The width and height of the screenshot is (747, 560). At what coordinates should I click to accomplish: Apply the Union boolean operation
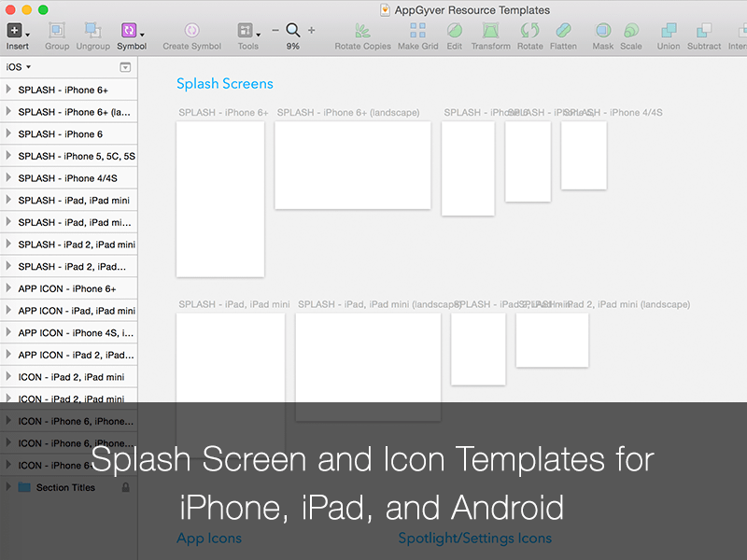(x=669, y=31)
